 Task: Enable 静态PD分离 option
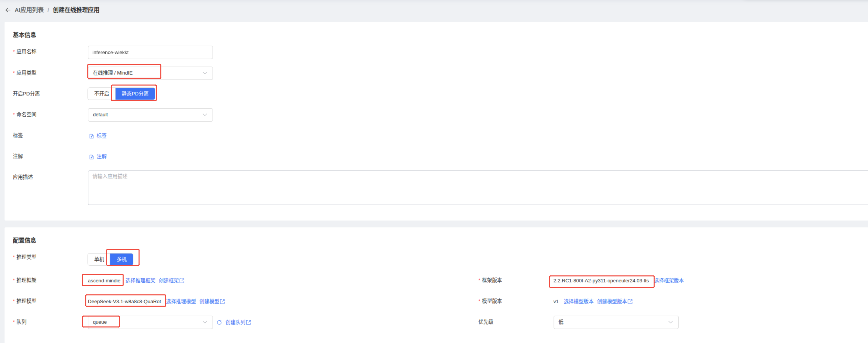pyautogui.click(x=135, y=94)
